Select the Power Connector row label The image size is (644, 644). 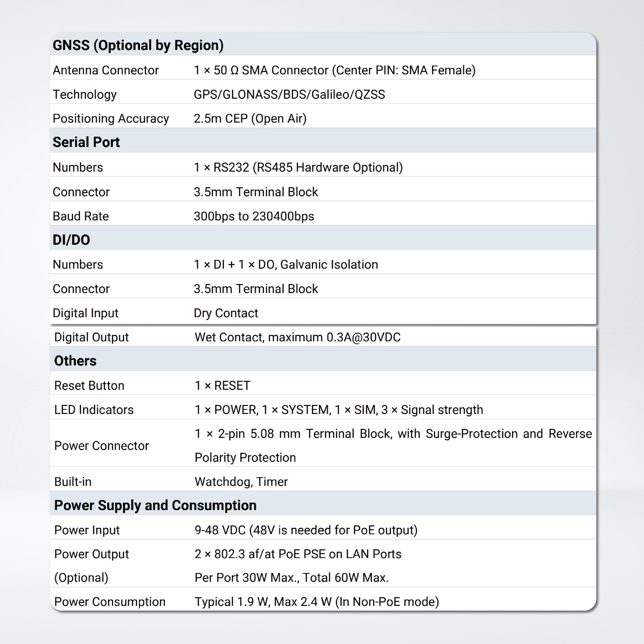[x=101, y=446]
